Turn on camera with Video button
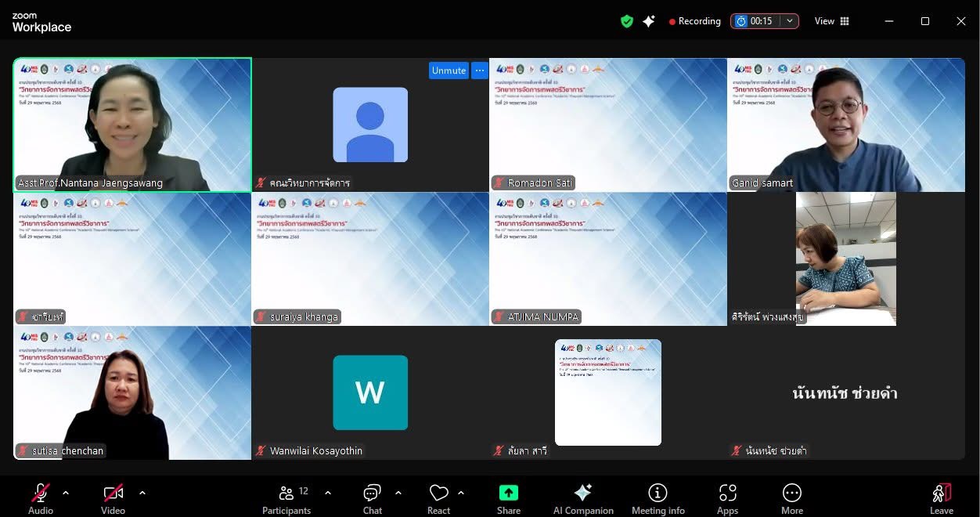The image size is (980, 517). coord(113,498)
